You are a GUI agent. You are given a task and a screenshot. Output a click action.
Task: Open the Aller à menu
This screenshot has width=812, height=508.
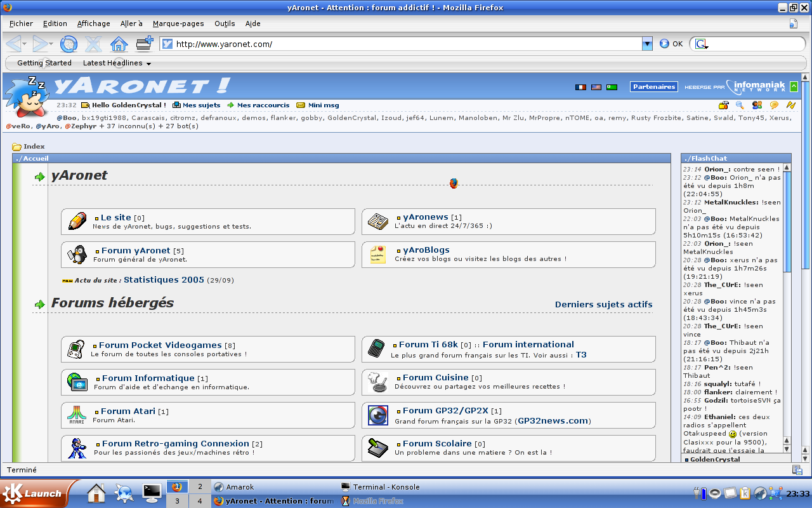[131, 23]
